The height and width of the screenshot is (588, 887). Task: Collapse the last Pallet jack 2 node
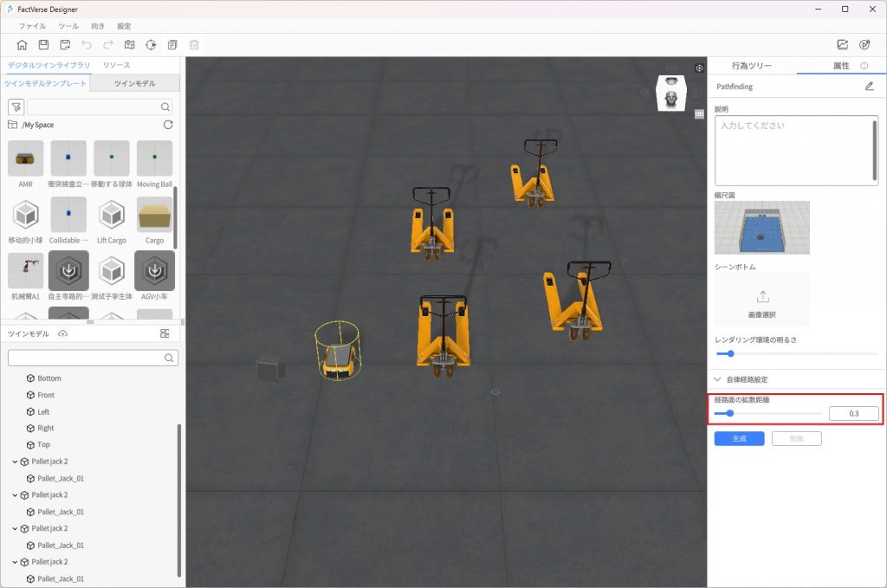pos(15,562)
